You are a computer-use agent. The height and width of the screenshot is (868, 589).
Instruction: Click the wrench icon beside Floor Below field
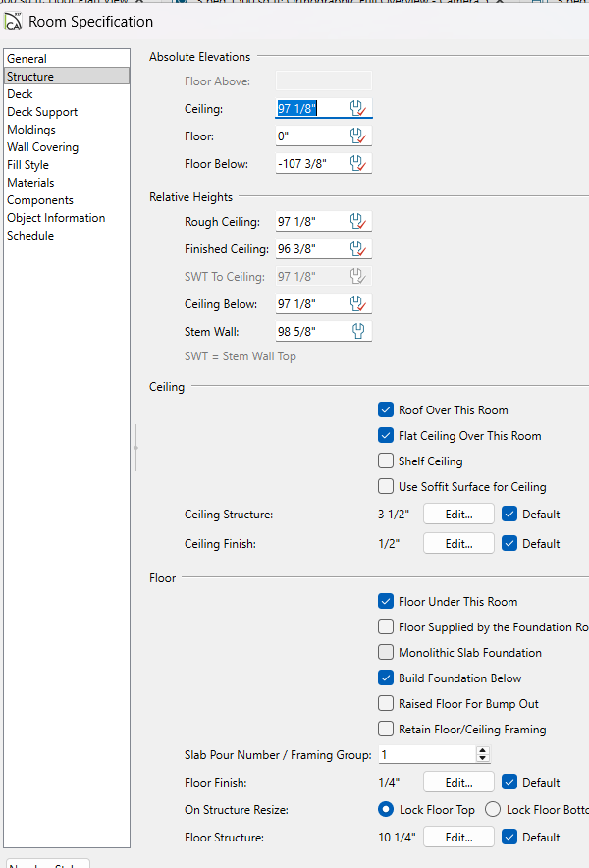click(x=358, y=164)
